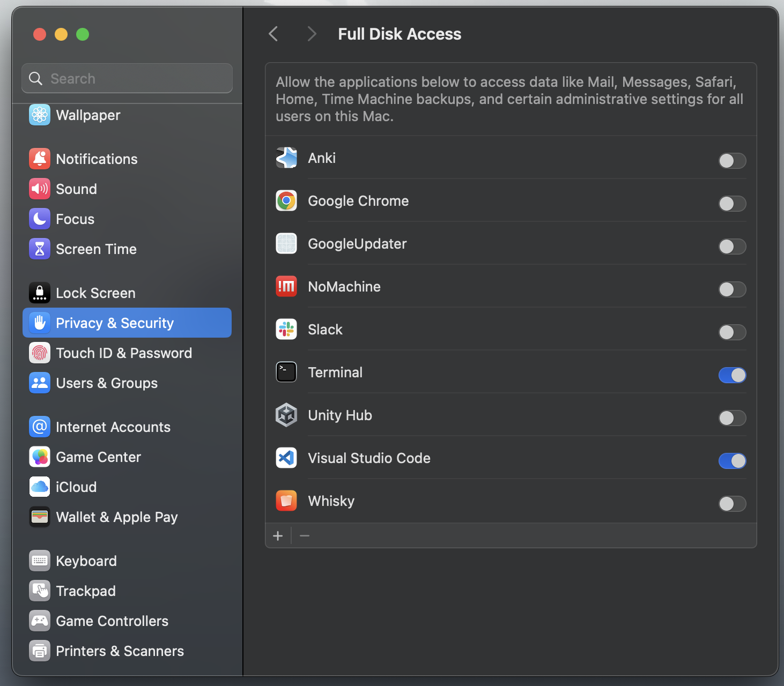
Task: Open Notifications settings
Action: point(127,159)
